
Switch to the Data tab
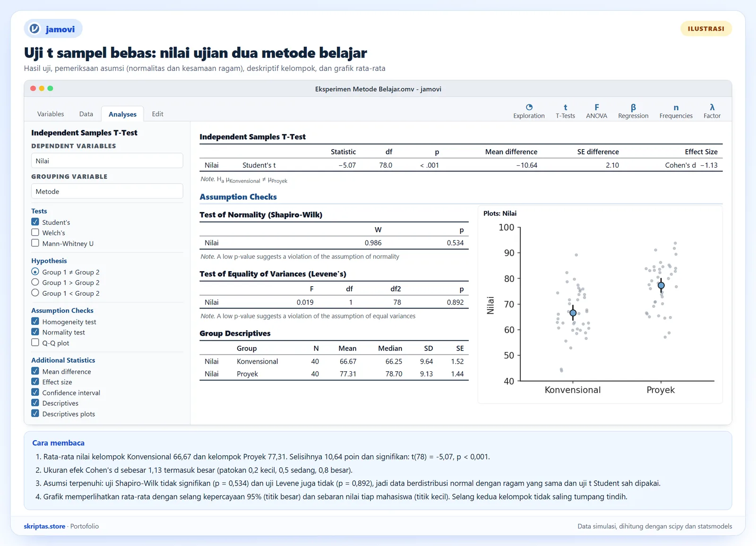point(86,114)
